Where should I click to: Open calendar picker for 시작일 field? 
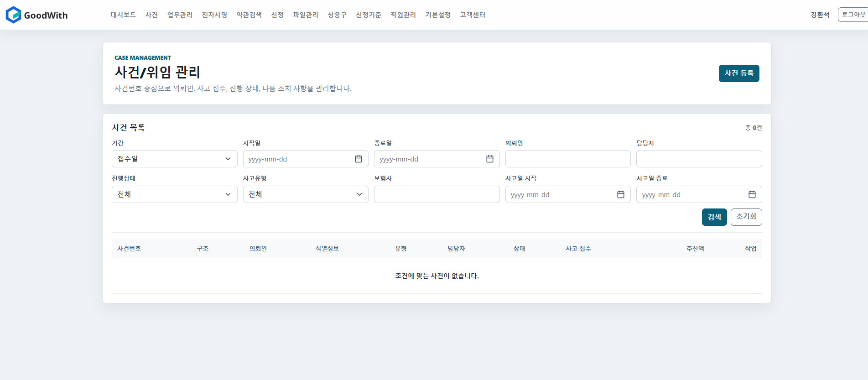click(359, 159)
